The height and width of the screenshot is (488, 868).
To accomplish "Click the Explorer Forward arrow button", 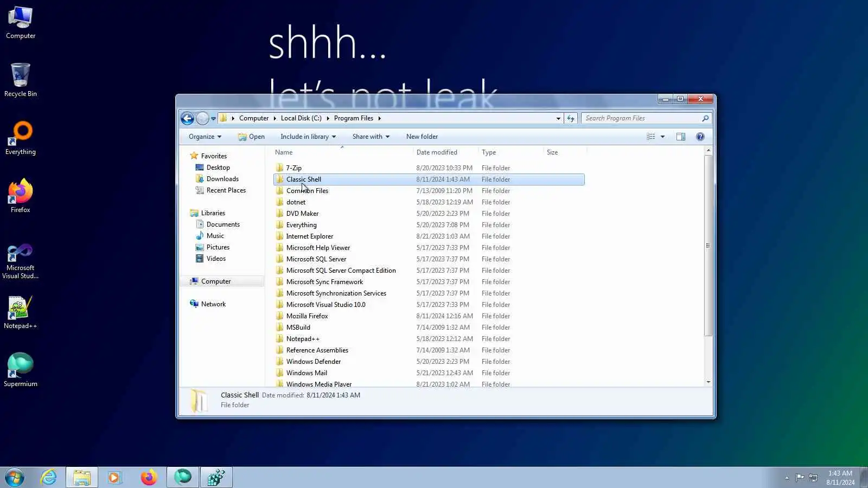I will [x=202, y=118].
